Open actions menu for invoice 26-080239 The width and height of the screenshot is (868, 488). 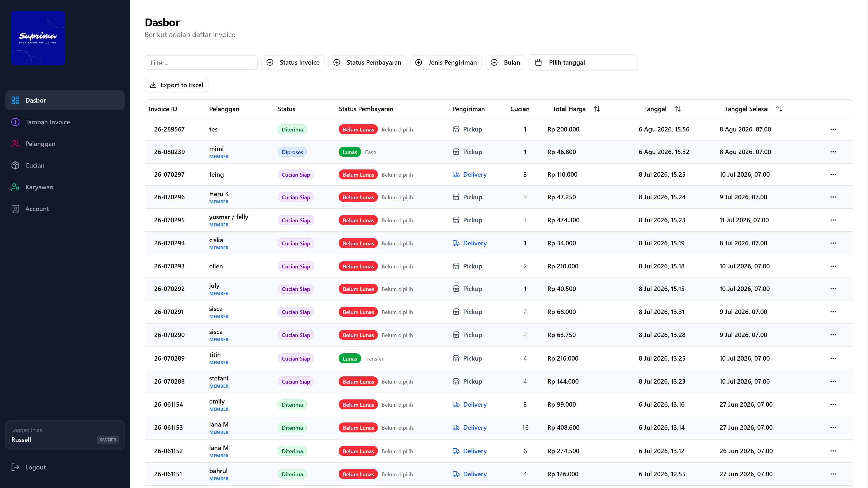tap(833, 152)
